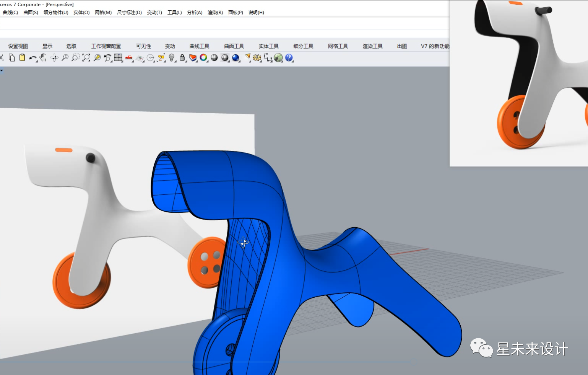Click the Dimension tool icon
The height and width of the screenshot is (375, 588).
pos(268,58)
